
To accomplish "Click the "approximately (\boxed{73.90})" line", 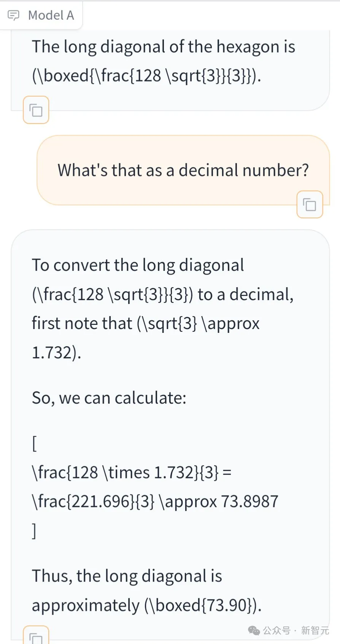I will pyautogui.click(x=147, y=606).
